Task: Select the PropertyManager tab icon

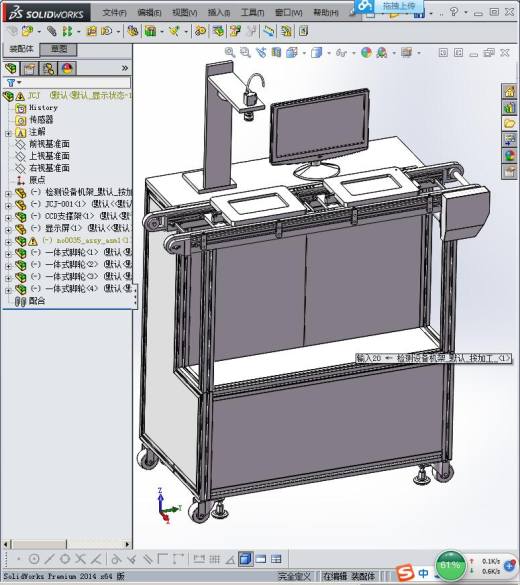Action: coord(29,68)
